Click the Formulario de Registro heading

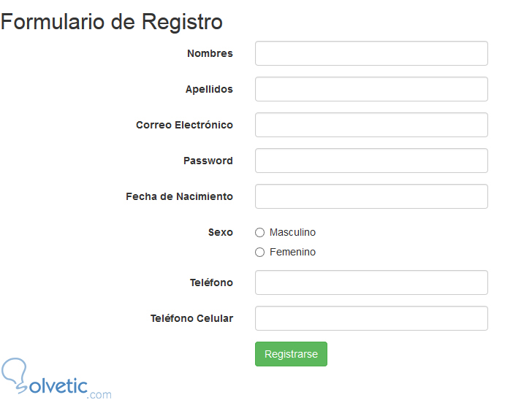coord(112,22)
